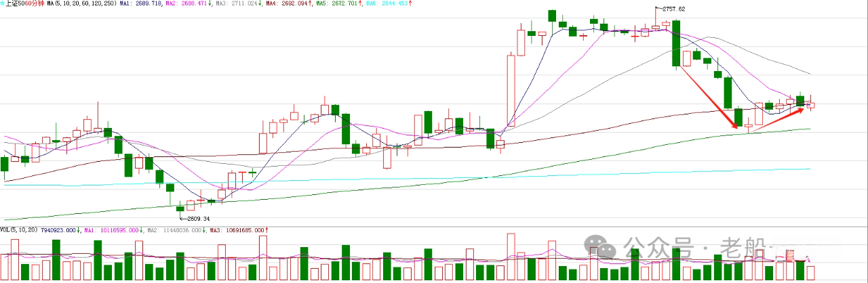Viewport: 868px width, 283px height.
Task: Click the 2609.34 low price marker
Action: pos(197,219)
